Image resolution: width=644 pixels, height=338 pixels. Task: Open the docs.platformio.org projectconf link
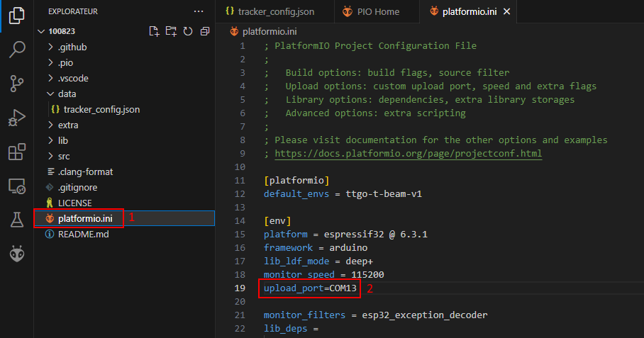pos(408,153)
